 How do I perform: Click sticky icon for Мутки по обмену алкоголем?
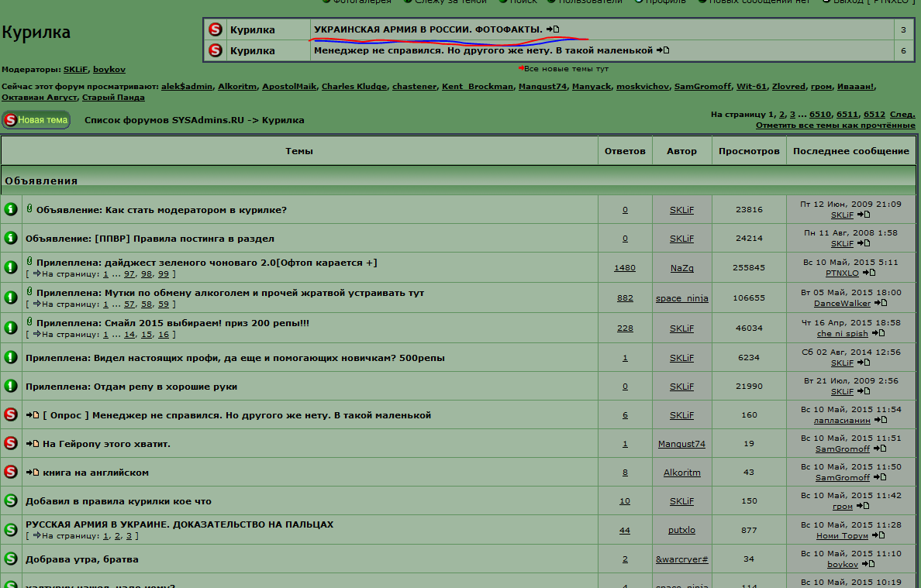(x=11, y=297)
